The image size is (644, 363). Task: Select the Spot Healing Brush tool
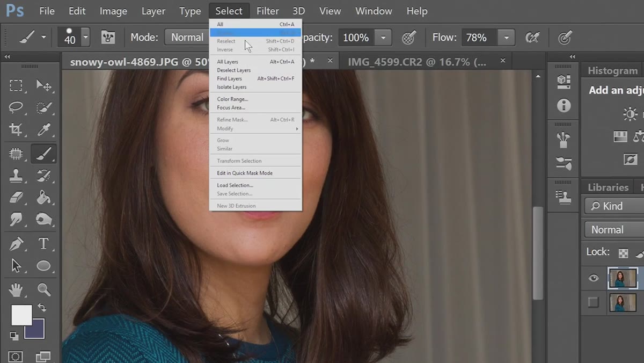(16, 154)
